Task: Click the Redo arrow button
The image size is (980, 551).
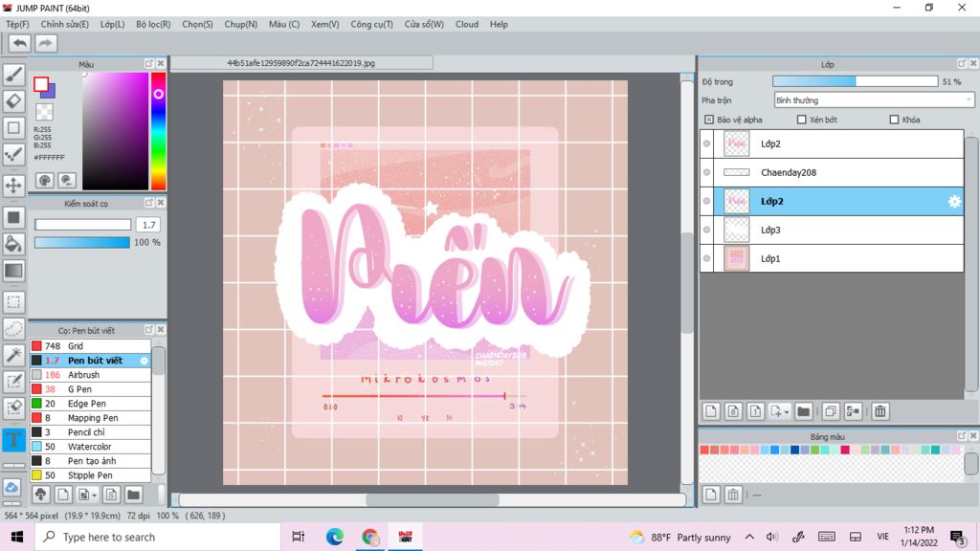Action: (45, 43)
